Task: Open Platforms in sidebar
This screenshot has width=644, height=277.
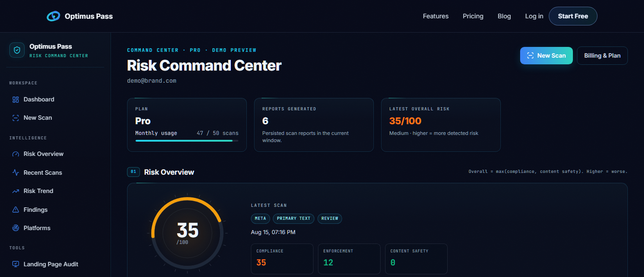Action: pos(55,228)
